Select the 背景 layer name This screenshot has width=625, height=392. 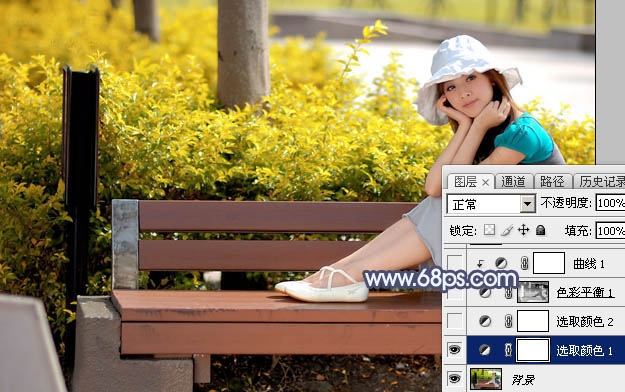(523, 380)
